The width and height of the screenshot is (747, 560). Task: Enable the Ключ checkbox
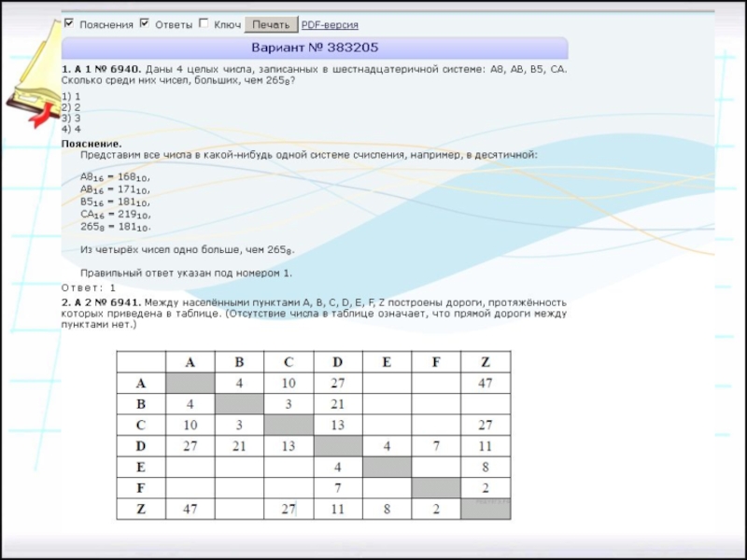204,23
